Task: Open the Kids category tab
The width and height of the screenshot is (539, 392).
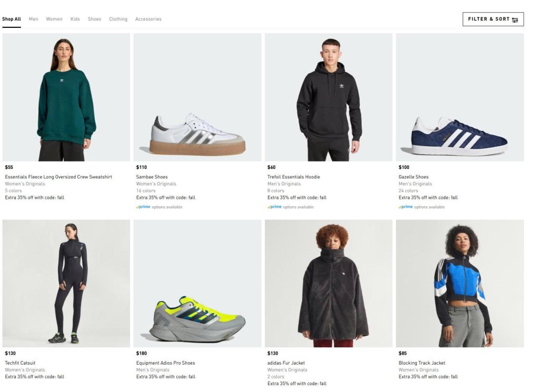Action: coord(75,19)
